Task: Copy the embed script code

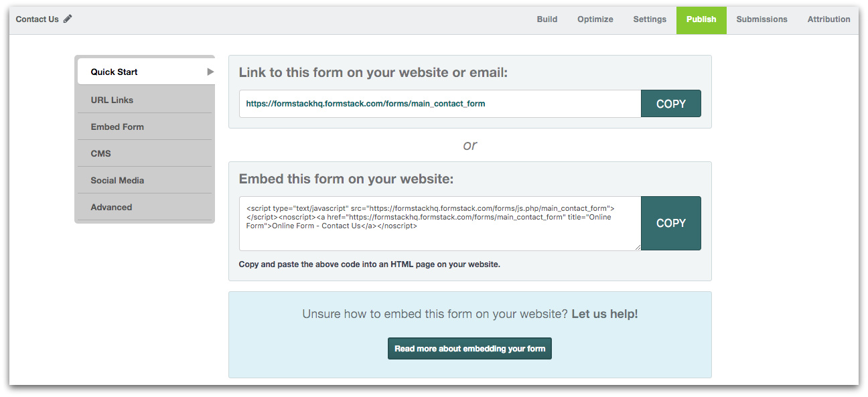Action: [670, 223]
